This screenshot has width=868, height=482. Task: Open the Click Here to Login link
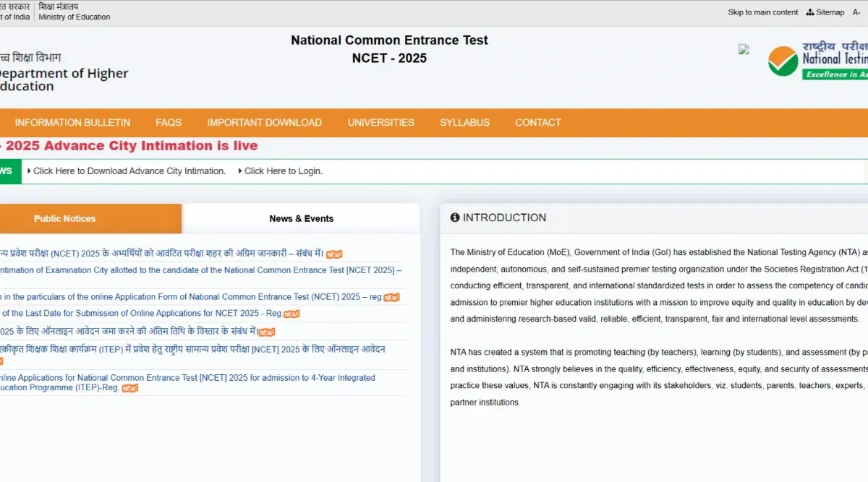click(283, 171)
